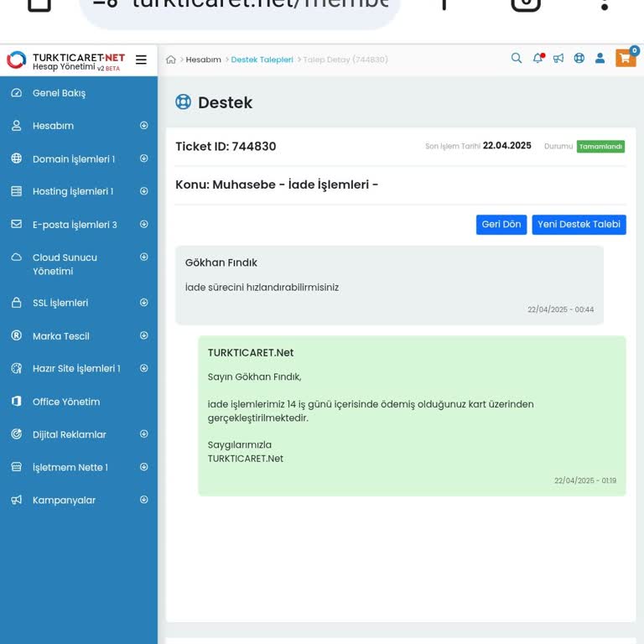Click the TURKTICARET.NET logo
644x644 pixels.
coord(65,60)
